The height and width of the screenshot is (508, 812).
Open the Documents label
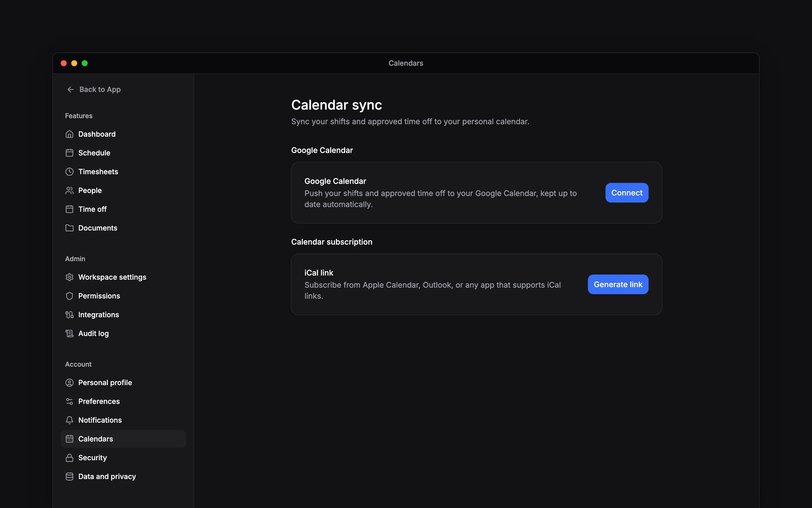tap(98, 228)
